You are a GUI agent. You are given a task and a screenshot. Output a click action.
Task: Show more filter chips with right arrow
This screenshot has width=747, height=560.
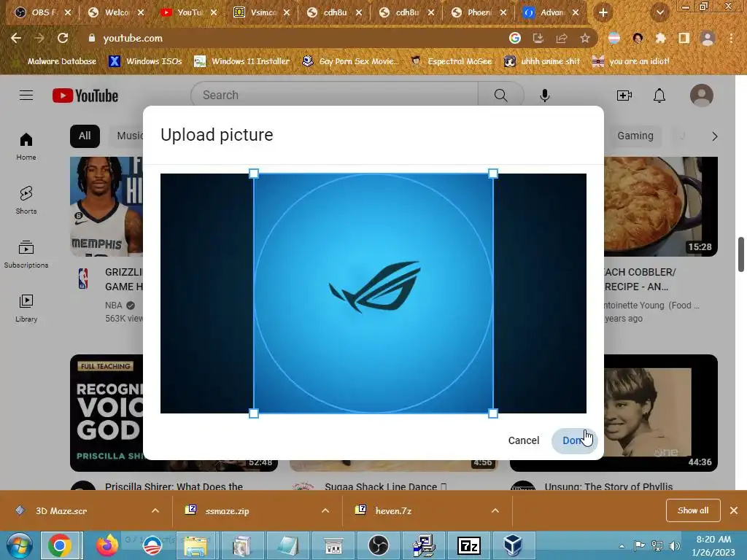pos(715,136)
